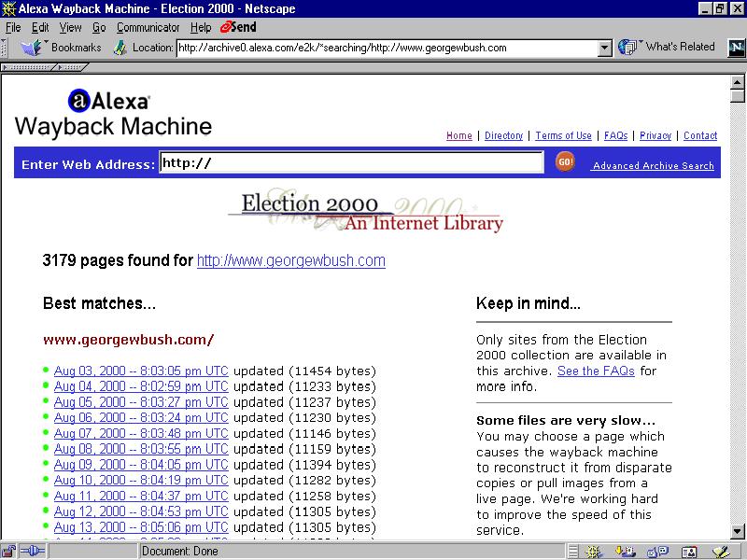747x560 pixels.
Task: Click the orange GO! button
Action: [x=565, y=161]
